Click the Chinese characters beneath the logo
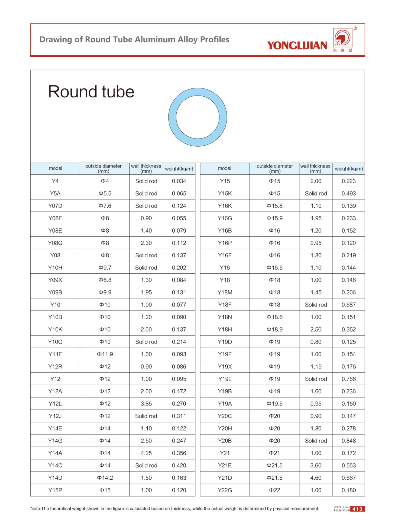The image size is (395, 532). (x=343, y=51)
